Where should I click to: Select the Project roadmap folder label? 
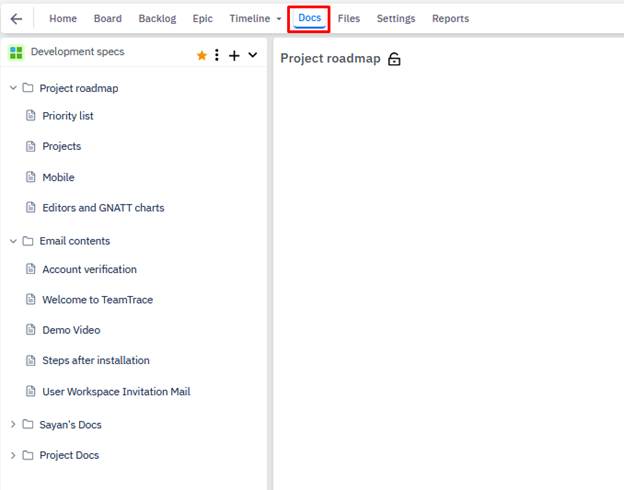click(79, 88)
